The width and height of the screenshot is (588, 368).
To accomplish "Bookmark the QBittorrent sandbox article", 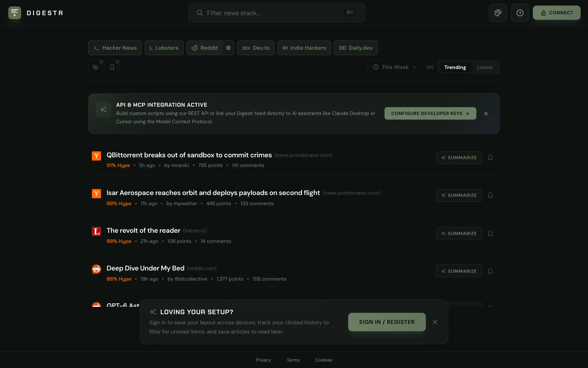I will 490,158.
